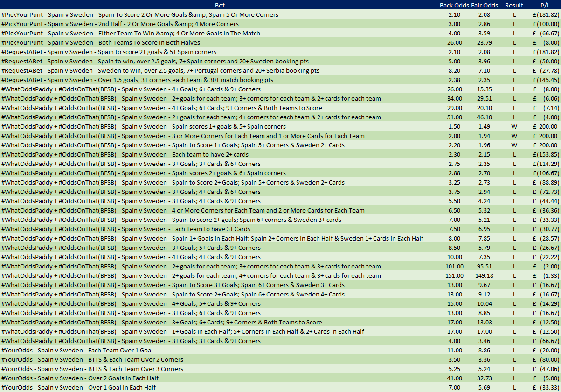Click the 'Over 1 Goal In Each Half' bet

pos(79,387)
